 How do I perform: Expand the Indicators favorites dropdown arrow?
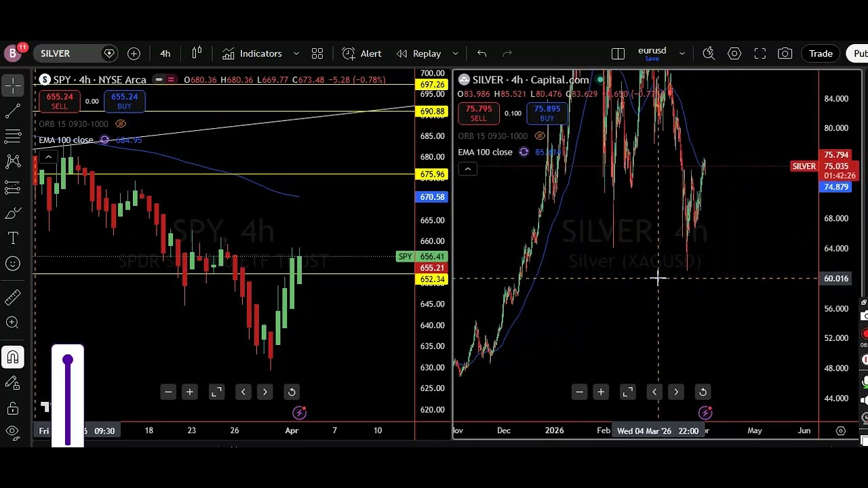click(296, 54)
